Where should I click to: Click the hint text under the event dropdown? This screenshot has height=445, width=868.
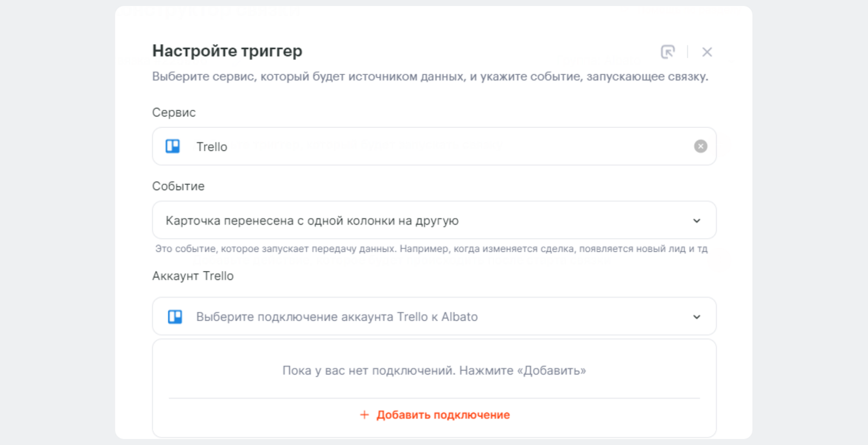pyautogui.click(x=431, y=249)
